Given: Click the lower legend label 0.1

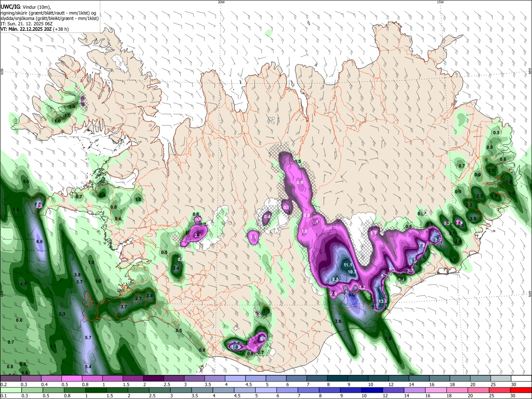Looking at the screenshot, I should coord(4,396).
